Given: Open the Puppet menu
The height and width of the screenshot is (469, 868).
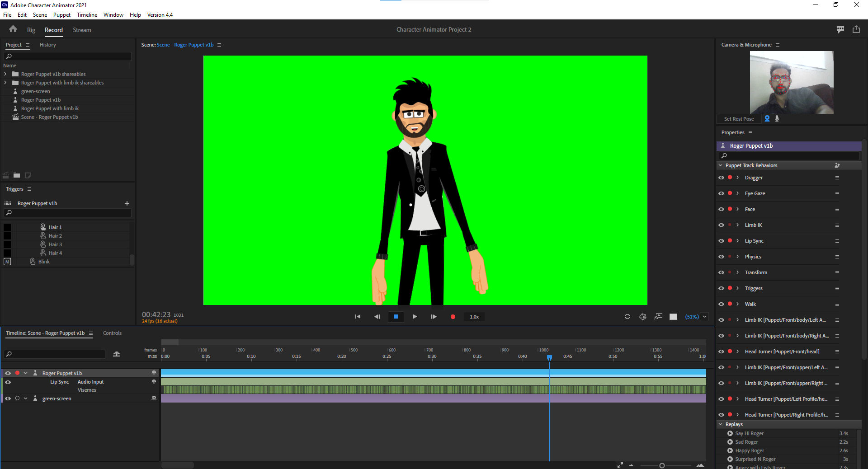Looking at the screenshot, I should click(x=61, y=14).
